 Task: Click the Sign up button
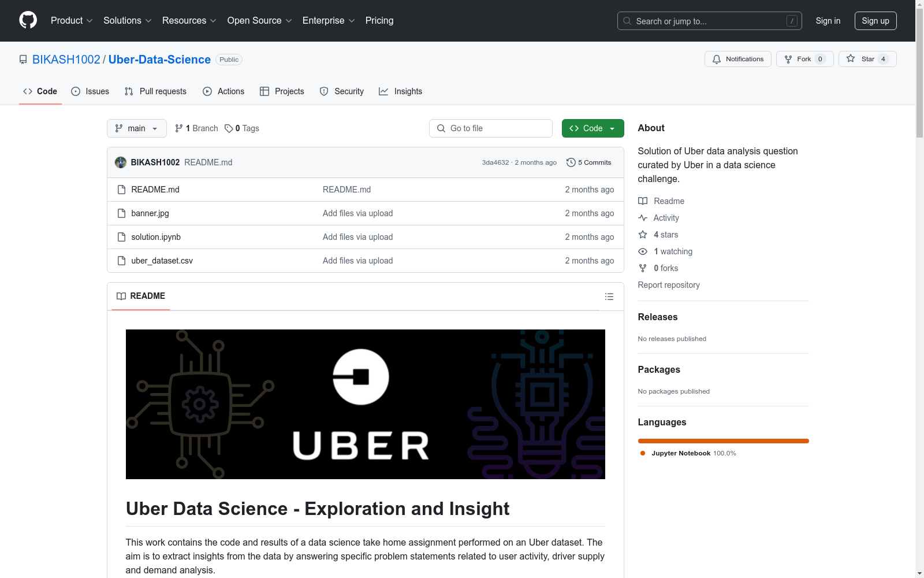tap(875, 21)
